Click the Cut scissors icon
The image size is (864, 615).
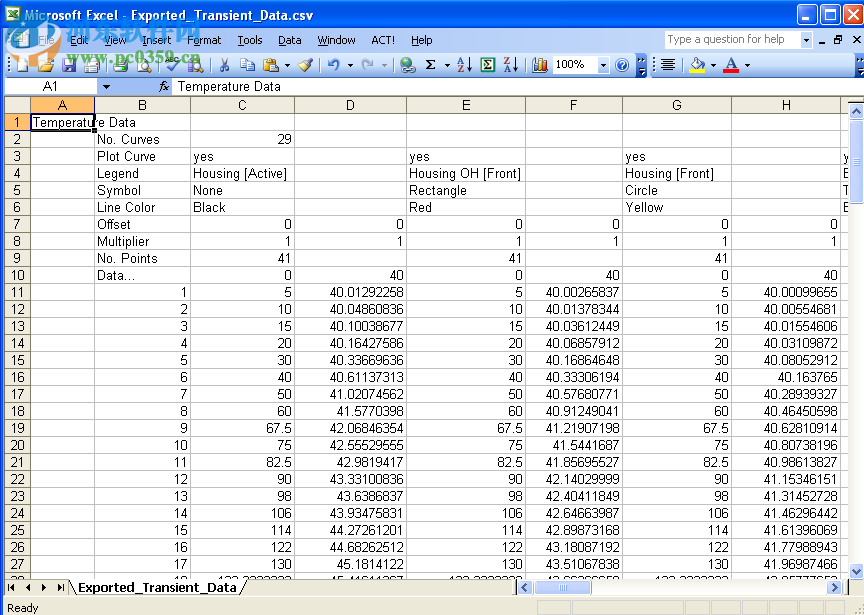224,65
